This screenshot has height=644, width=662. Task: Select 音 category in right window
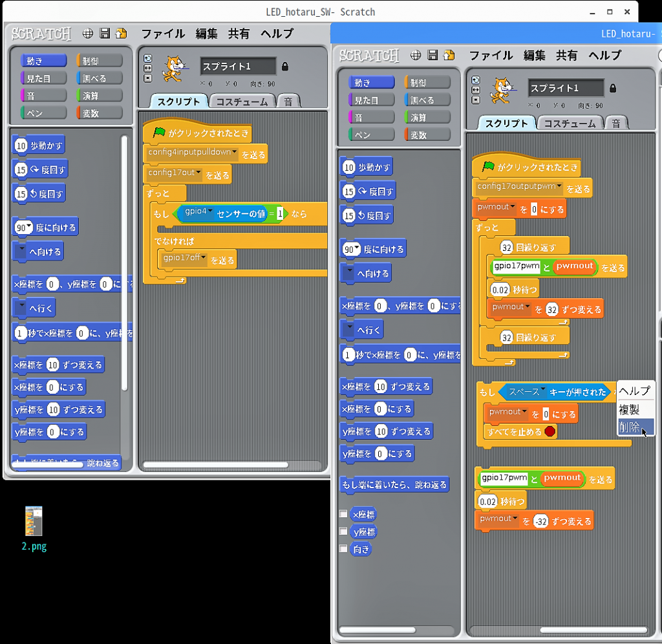[x=372, y=118]
